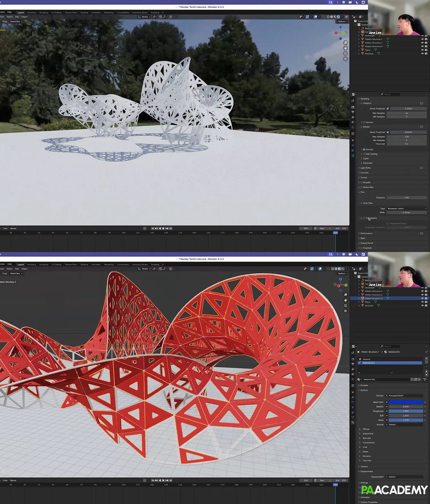Image resolution: width=430 pixels, height=504 pixels.
Task: Disable render camera icon for structure in the white-model window
Action: [426, 53]
